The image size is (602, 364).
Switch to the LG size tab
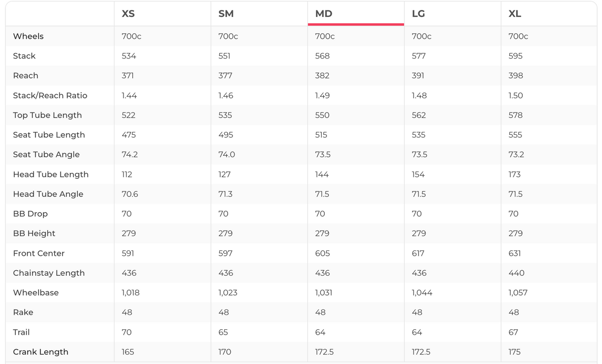[419, 14]
